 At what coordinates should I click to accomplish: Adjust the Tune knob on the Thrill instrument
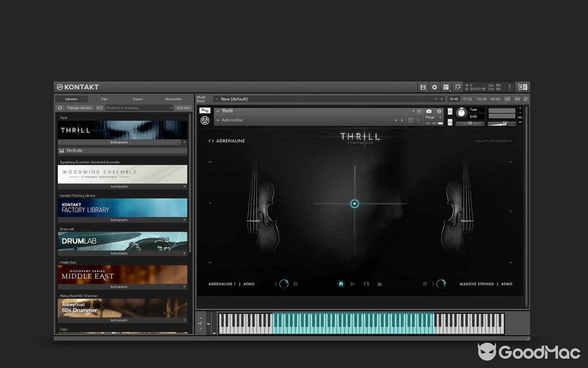tap(461, 114)
